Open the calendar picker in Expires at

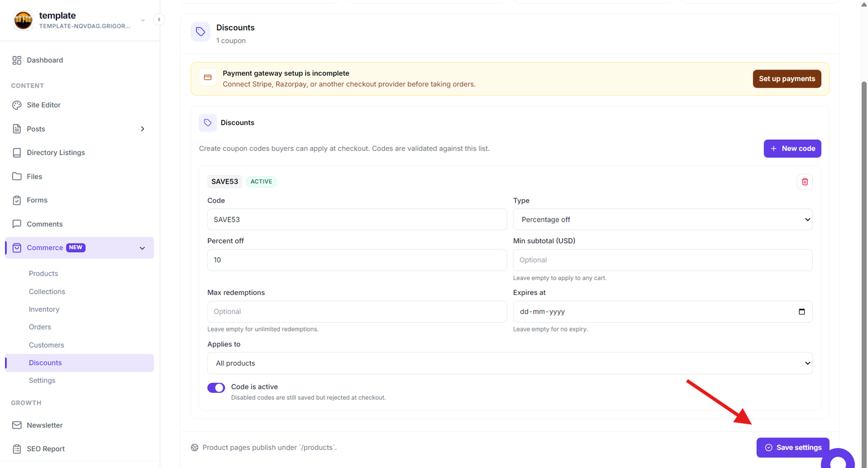[802, 312]
